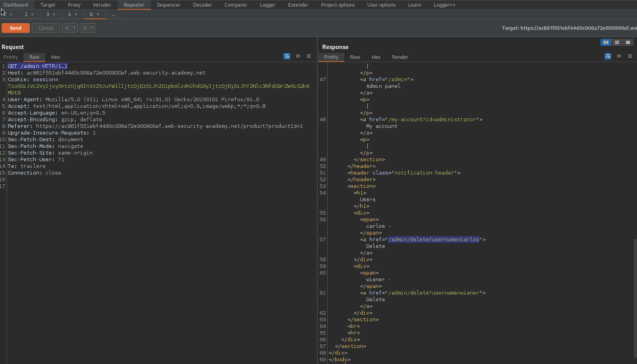The width and height of the screenshot is (637, 364).
Task: Close Repeater tab 4
Action: [76, 15]
